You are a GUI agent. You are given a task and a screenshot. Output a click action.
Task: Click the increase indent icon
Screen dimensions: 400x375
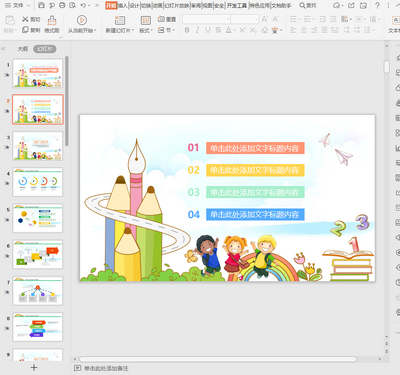click(333, 19)
